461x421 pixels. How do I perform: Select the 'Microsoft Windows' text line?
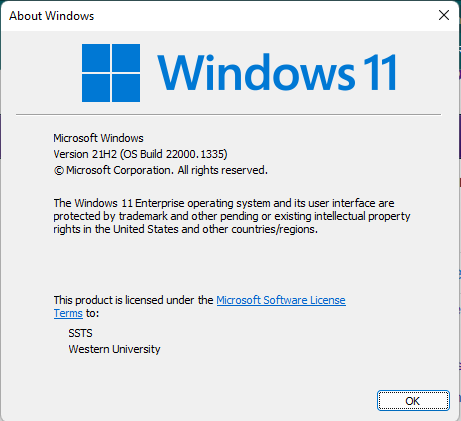pyautogui.click(x=98, y=138)
